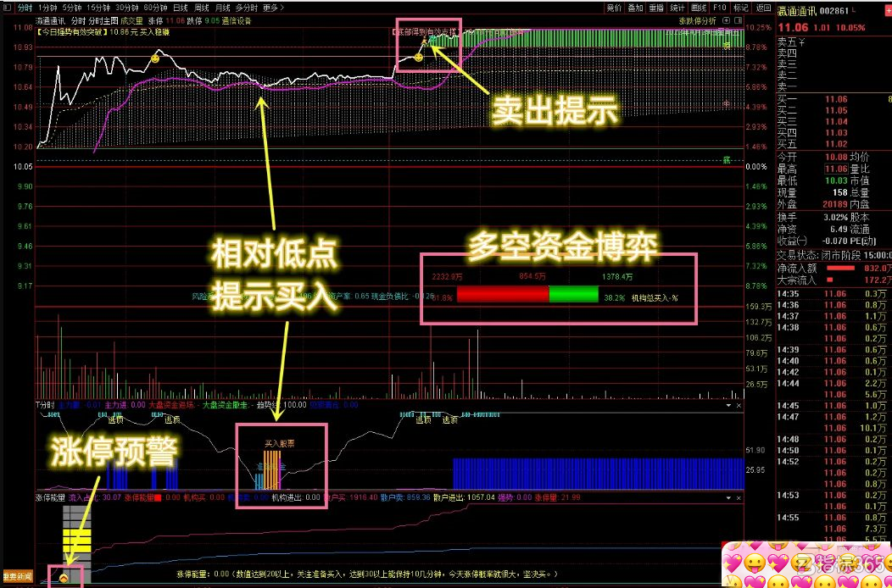Click the 最低 value 10.03
This screenshot has height=588, width=892.
coord(836,180)
